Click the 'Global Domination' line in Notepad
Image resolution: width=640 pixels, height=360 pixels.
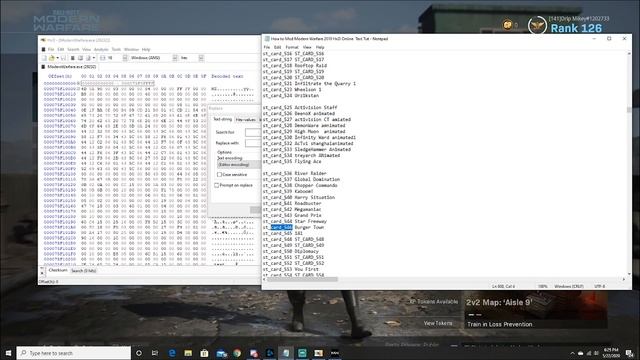coord(301,180)
